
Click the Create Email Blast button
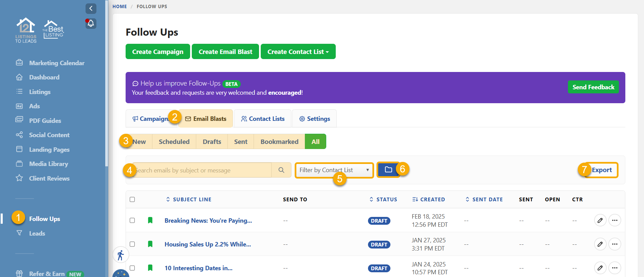[x=225, y=52]
